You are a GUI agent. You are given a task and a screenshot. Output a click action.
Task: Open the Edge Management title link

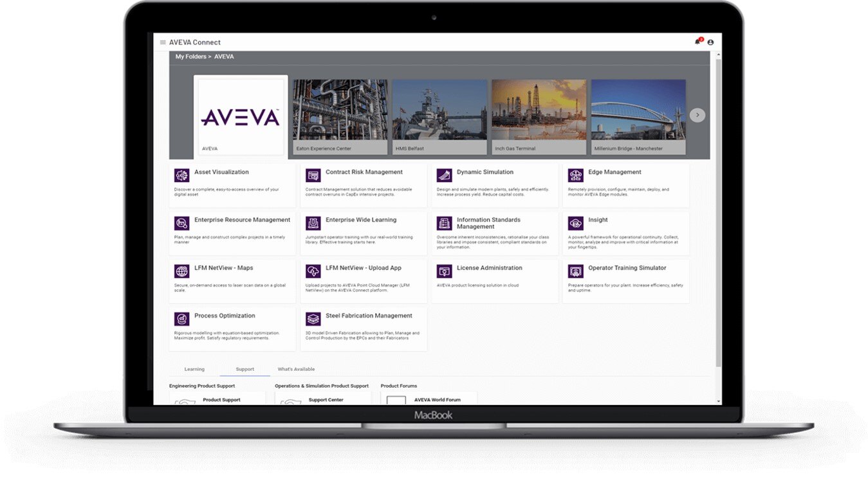coord(614,172)
